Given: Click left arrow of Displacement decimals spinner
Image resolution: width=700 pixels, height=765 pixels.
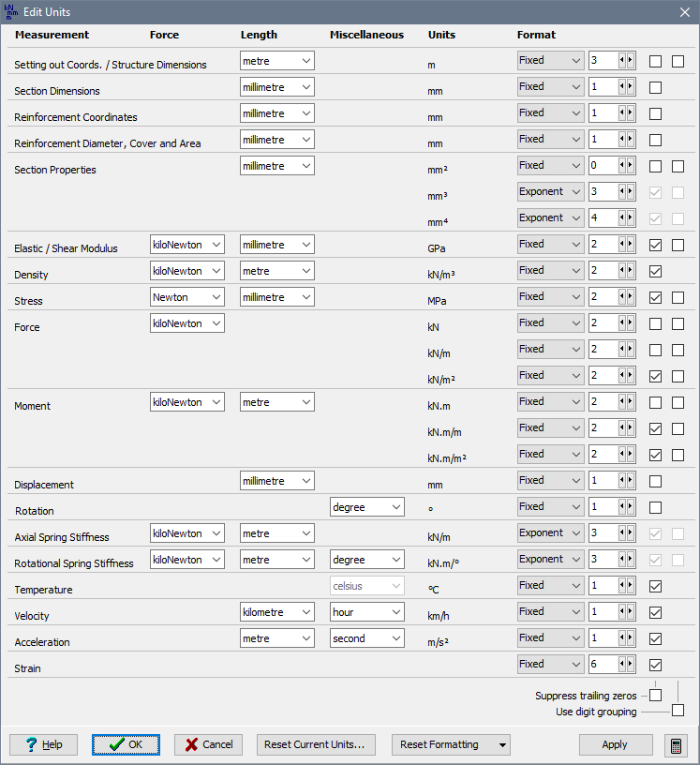Looking at the screenshot, I should (622, 481).
